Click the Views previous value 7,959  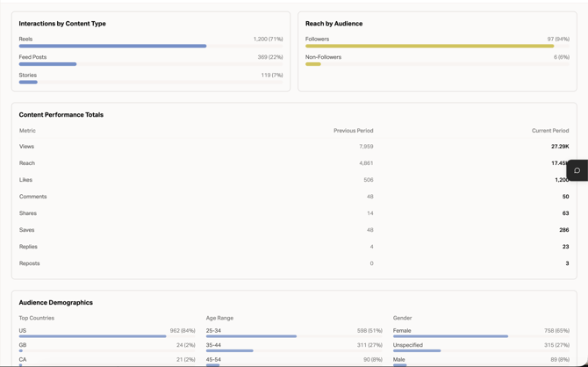coord(366,147)
